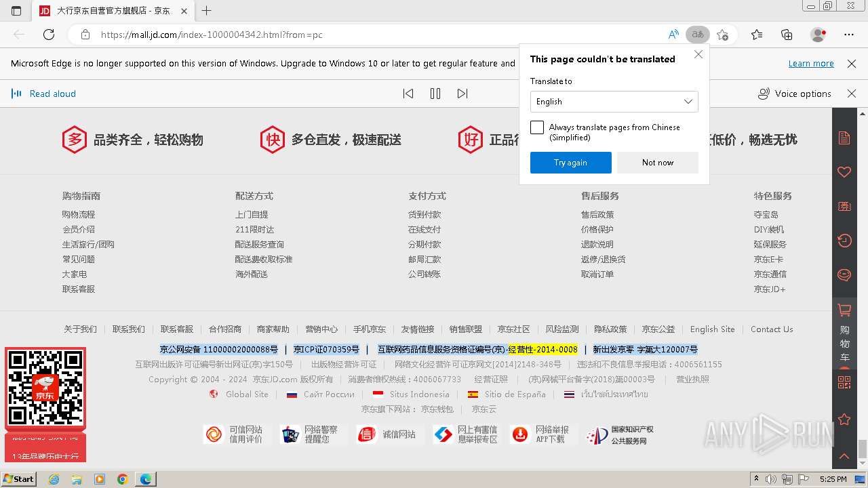Click the browser back arrow
Screen dimensions: 868x488
[19, 35]
